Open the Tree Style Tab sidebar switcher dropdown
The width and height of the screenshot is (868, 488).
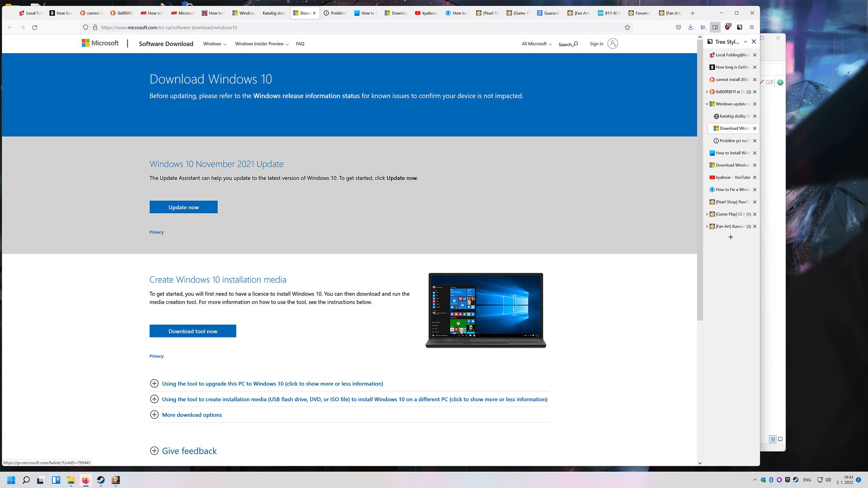pyautogui.click(x=745, y=41)
